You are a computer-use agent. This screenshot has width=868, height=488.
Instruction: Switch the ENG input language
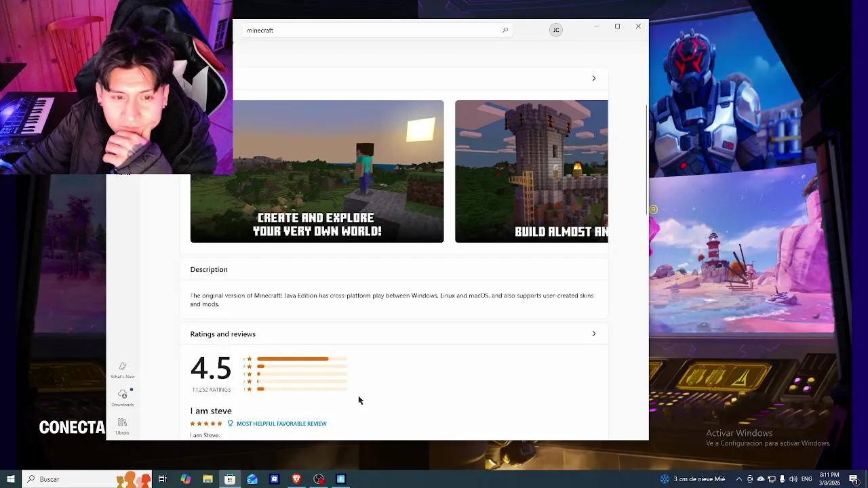[806, 479]
